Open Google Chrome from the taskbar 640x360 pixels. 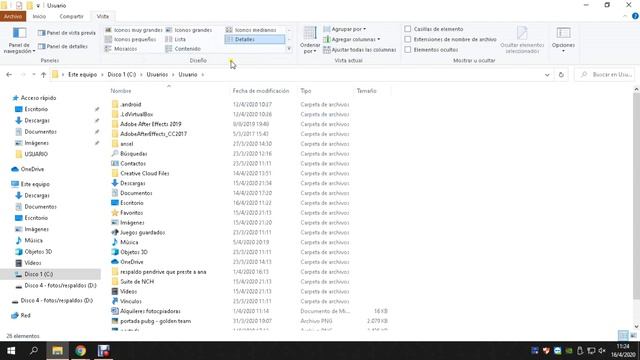(x=80, y=351)
